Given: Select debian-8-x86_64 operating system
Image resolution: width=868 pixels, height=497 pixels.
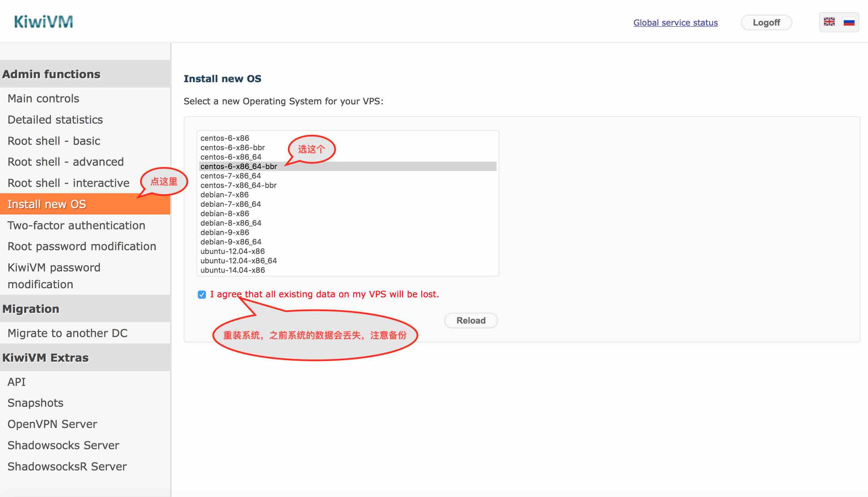Looking at the screenshot, I should (231, 223).
